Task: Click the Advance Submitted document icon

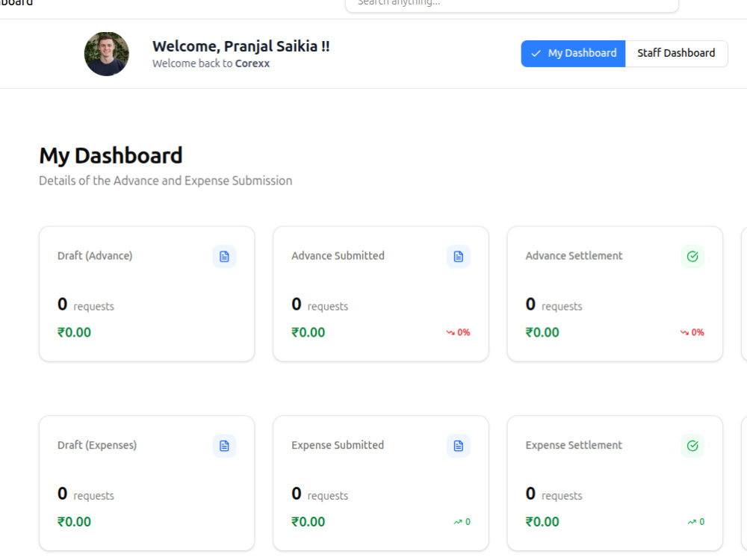Action: point(459,257)
